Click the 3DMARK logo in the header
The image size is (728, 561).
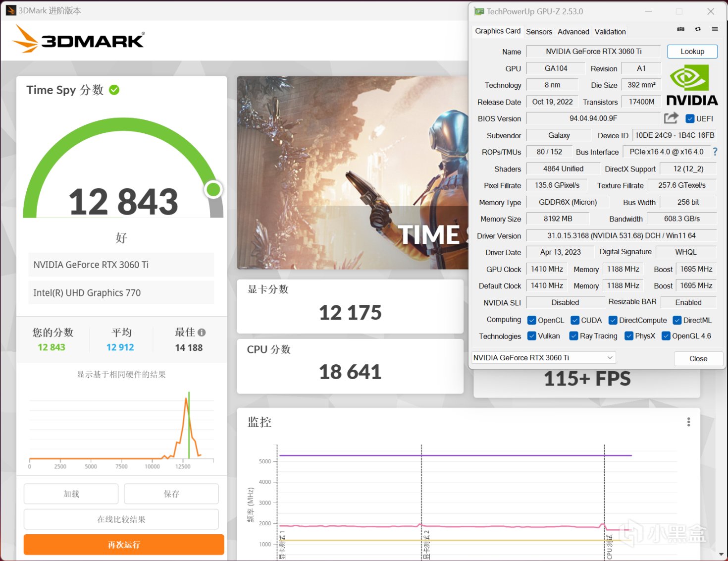tap(78, 39)
